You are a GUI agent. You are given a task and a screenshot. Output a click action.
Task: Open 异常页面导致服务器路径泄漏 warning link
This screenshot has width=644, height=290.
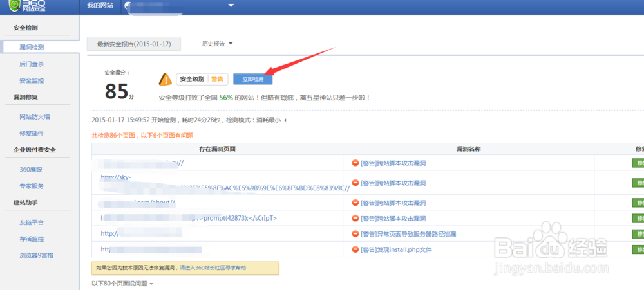click(408, 234)
